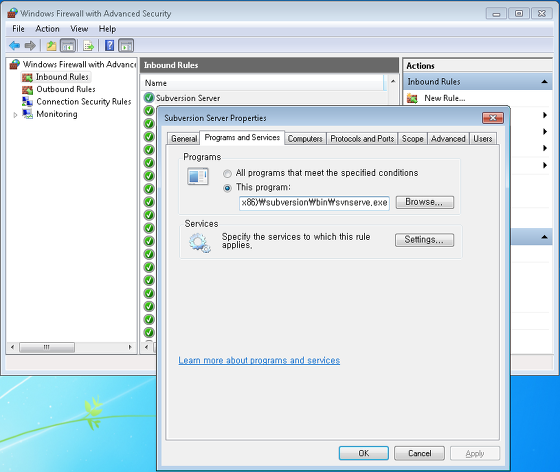Click Apply in the properties dialog

475,453
